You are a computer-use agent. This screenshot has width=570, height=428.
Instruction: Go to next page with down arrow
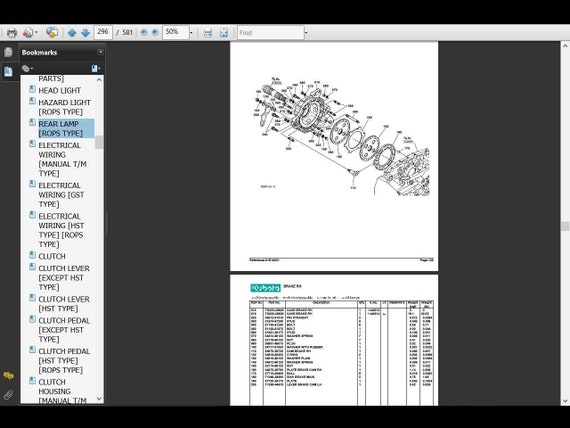click(x=85, y=33)
